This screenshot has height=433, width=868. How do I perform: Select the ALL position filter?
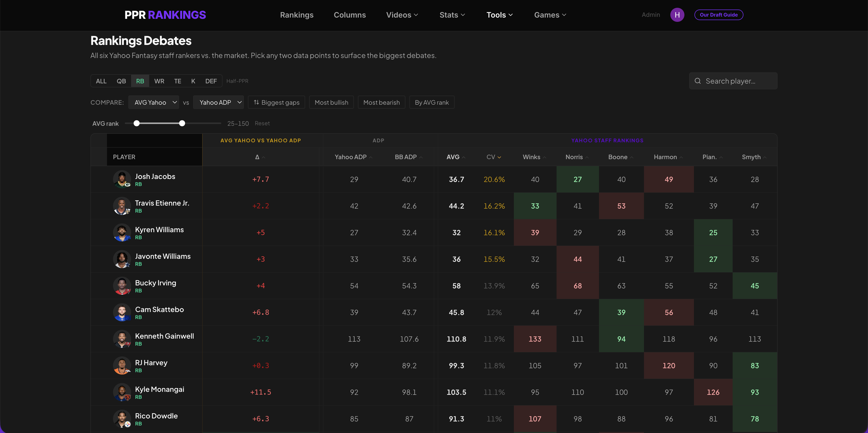pos(101,81)
